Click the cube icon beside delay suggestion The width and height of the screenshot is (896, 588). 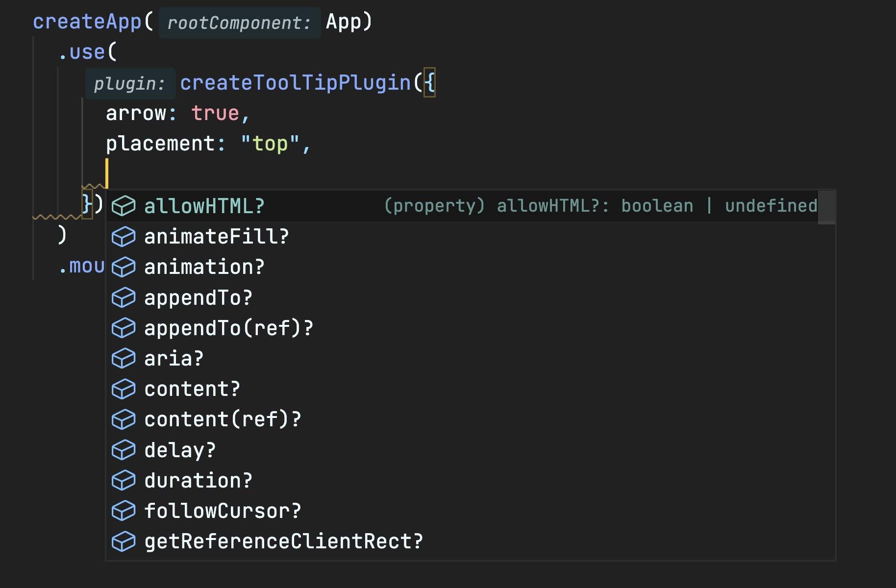pos(124,450)
